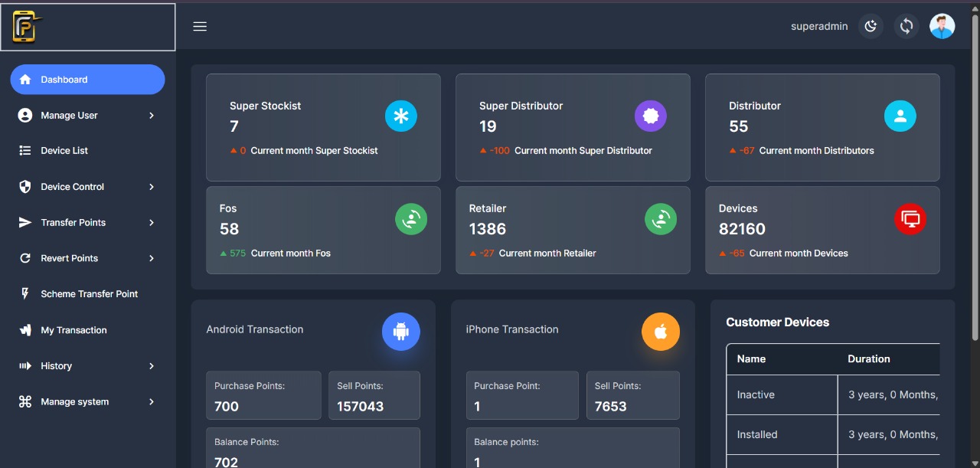Expand the Manage User chevron
The width and height of the screenshot is (980, 468).
click(152, 116)
